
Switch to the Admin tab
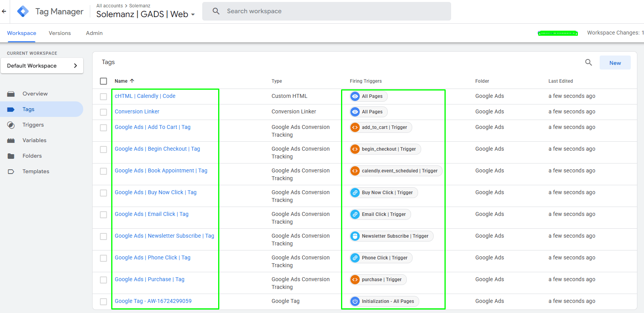(94, 33)
